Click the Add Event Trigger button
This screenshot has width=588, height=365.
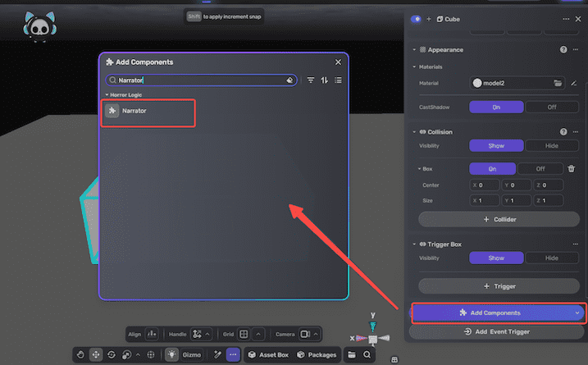[497, 331]
